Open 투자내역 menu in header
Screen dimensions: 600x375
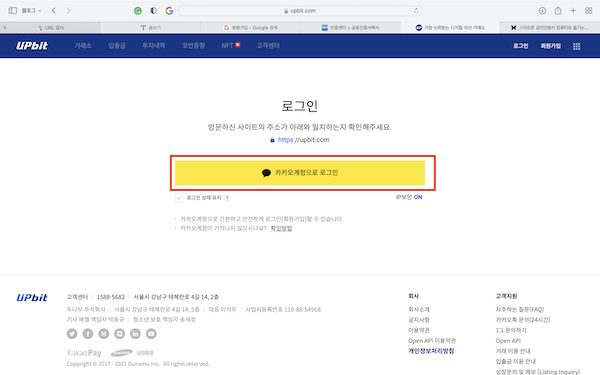click(x=154, y=46)
